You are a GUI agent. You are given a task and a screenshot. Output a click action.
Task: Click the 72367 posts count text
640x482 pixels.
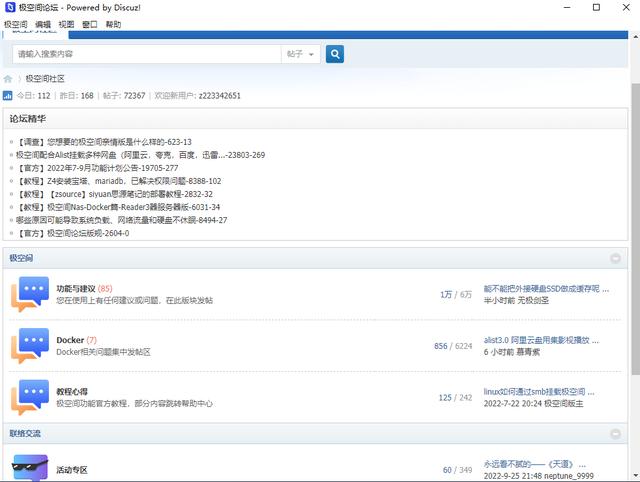[134, 96]
